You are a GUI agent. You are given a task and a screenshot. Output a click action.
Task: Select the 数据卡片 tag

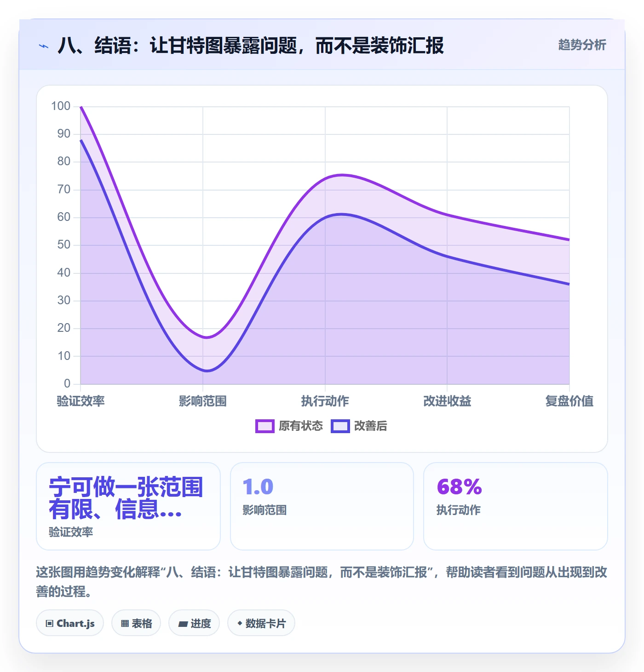261,623
